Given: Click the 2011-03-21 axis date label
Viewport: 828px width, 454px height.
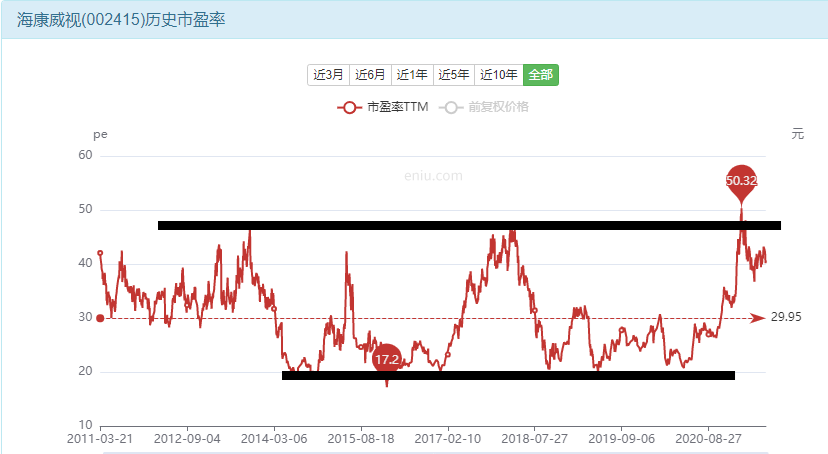Looking at the screenshot, I should pyautogui.click(x=100, y=439).
